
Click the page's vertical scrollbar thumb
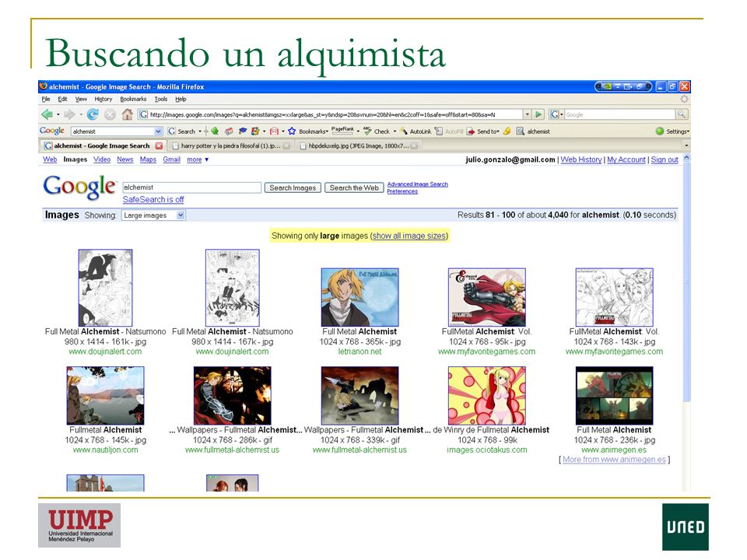686,282
